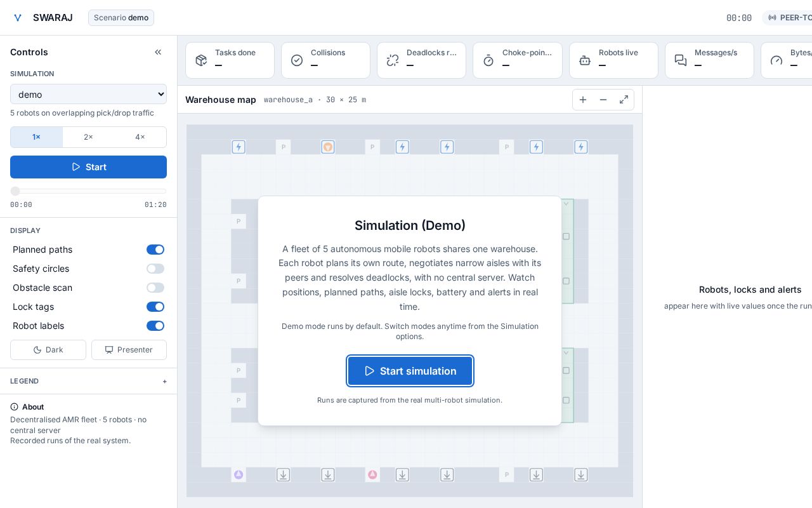Turn off the Lock tags toggle
The width and height of the screenshot is (812, 508).
[x=155, y=307]
